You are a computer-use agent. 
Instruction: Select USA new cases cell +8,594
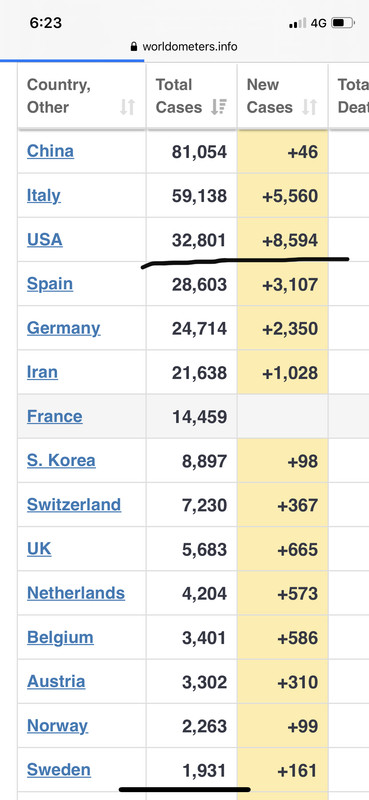pos(282,240)
